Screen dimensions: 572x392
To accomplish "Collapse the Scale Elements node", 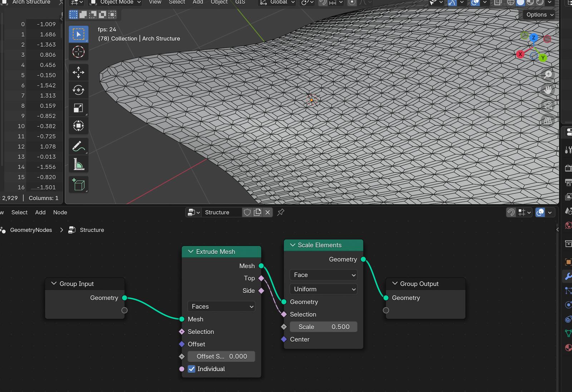I will (293, 245).
